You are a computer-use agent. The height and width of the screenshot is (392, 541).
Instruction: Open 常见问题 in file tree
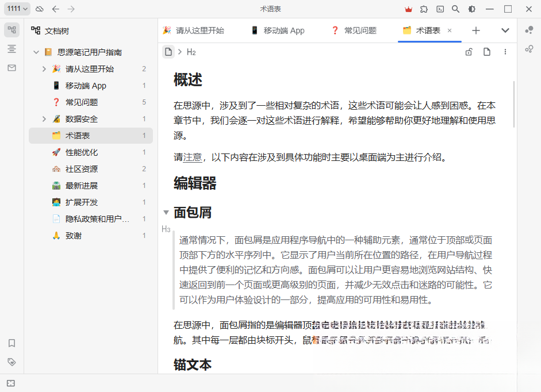pos(91,102)
